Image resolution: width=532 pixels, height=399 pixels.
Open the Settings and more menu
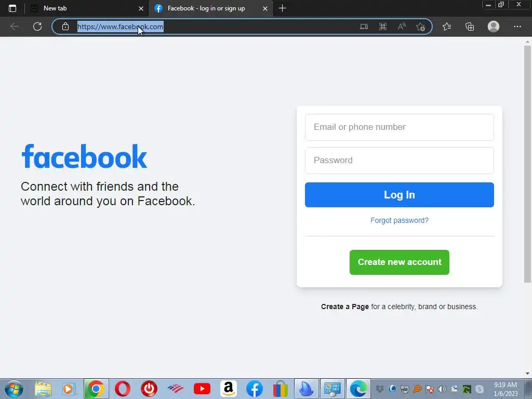pyautogui.click(x=517, y=26)
